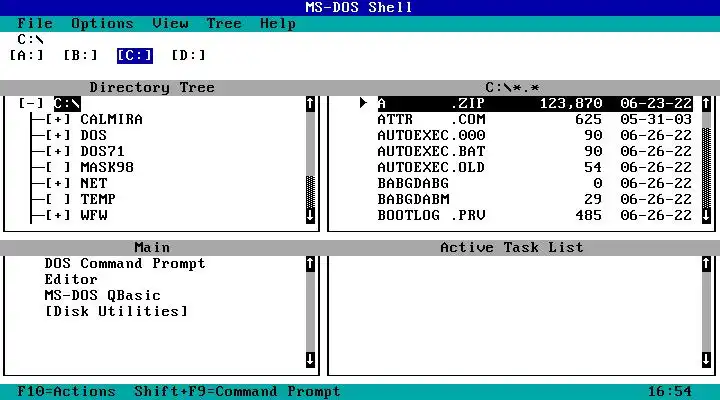Click the TEMP empty folder box
720x400 pixels.
click(x=58, y=199)
